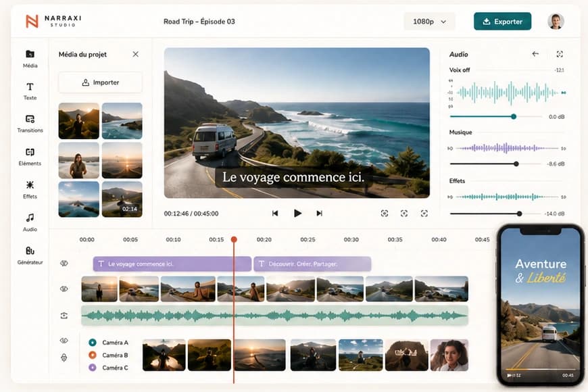
Task: Adjust the Musique volume slider
Action: pos(516,164)
